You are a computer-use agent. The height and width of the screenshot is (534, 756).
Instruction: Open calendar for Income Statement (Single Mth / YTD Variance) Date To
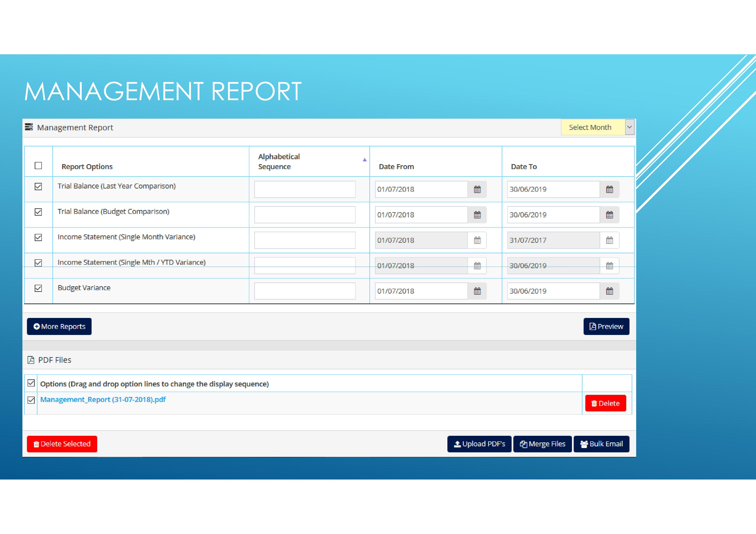(609, 266)
